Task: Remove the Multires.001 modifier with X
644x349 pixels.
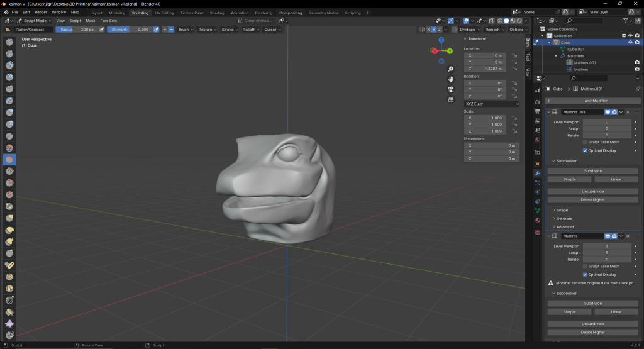Action: (628, 112)
